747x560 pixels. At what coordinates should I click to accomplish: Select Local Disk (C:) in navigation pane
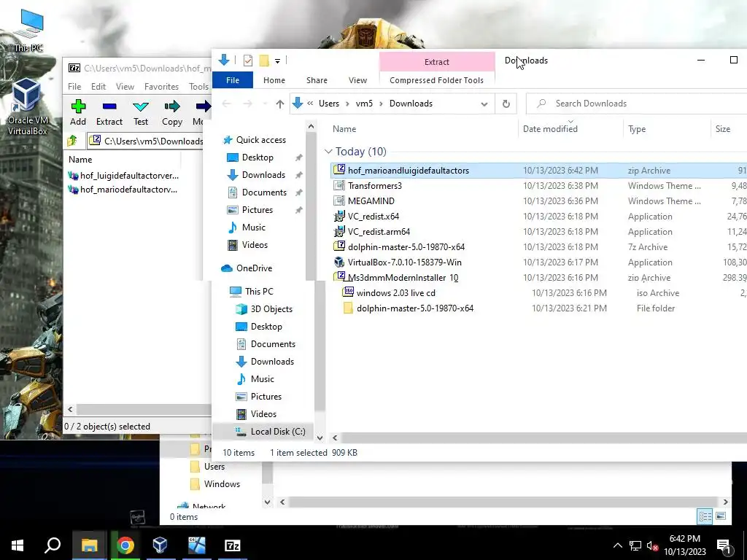[278, 432]
